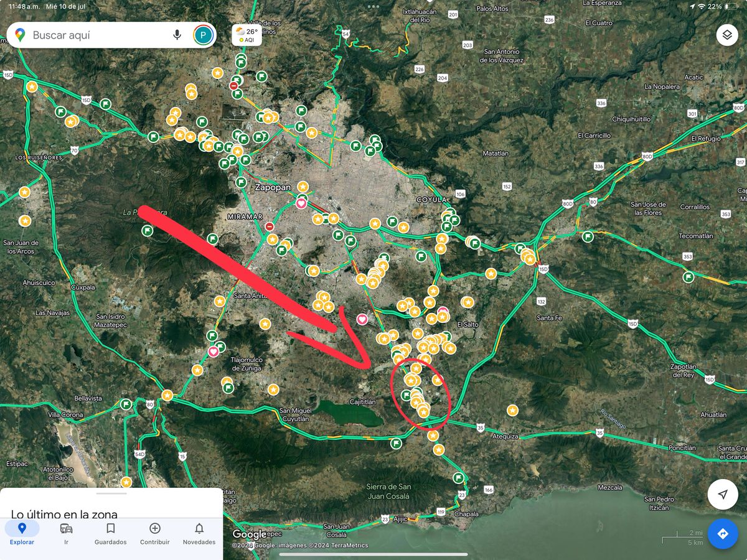
Task: Open the weather and AQI widget
Action: point(247,35)
